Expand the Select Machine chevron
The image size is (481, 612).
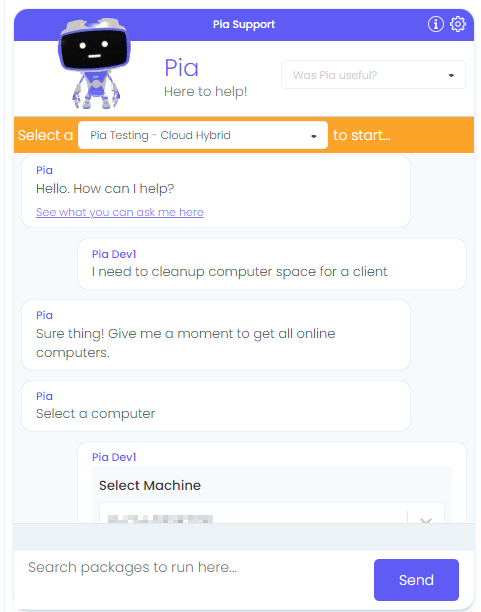pos(426,519)
